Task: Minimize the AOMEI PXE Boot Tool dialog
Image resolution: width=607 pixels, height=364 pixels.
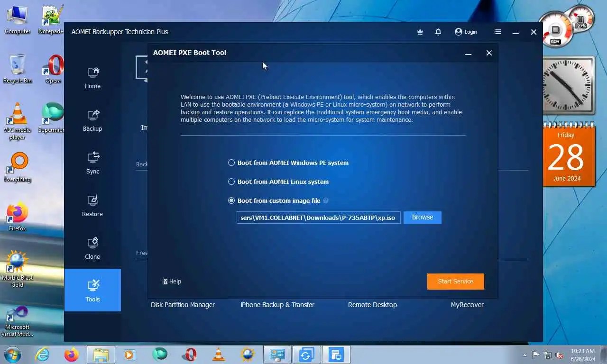Action: [x=468, y=53]
